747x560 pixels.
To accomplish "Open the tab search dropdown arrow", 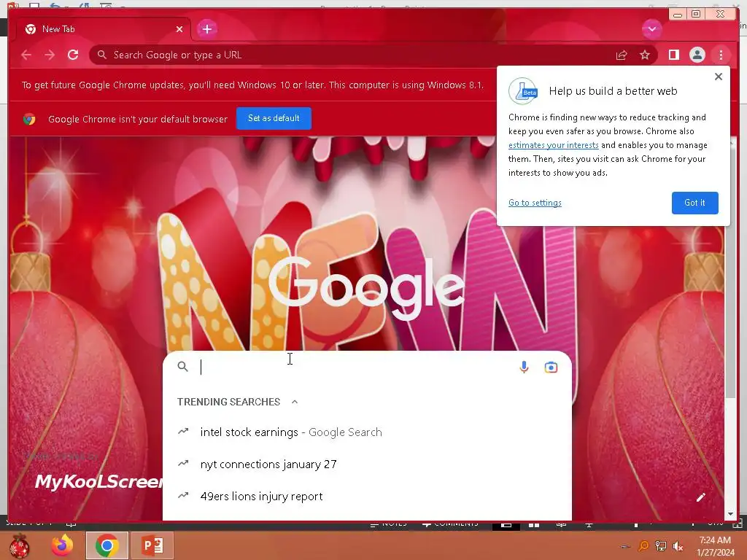I will pyautogui.click(x=651, y=29).
